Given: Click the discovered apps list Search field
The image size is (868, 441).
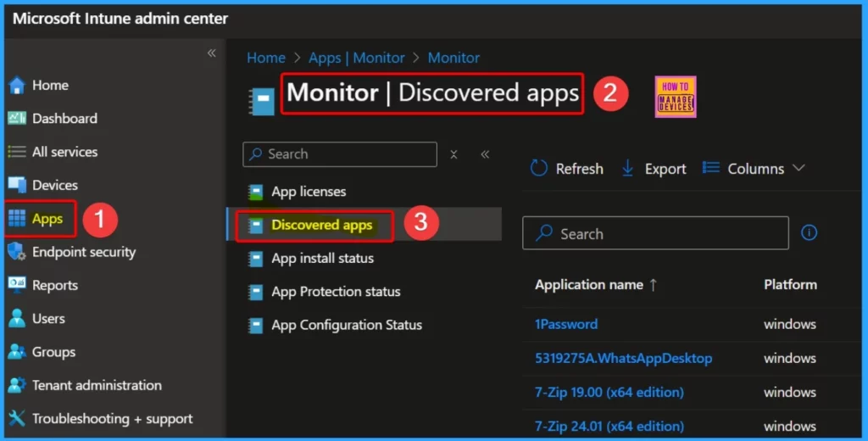Looking at the screenshot, I should pyautogui.click(x=655, y=233).
